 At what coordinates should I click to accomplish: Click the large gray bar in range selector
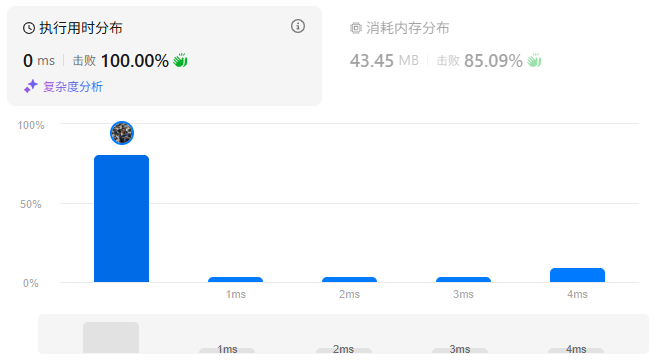(x=111, y=337)
